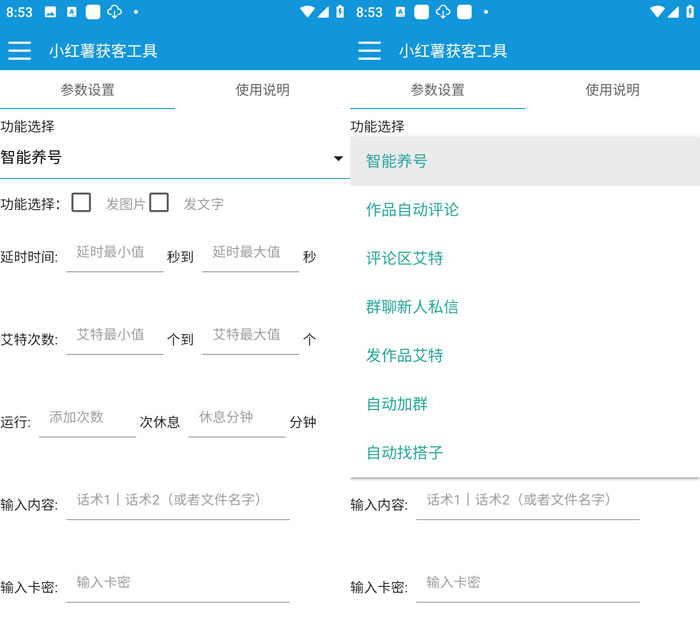This screenshot has height=622, width=700.
Task: Tap the hamburger menu icon on the right screen
Action: 369,51
